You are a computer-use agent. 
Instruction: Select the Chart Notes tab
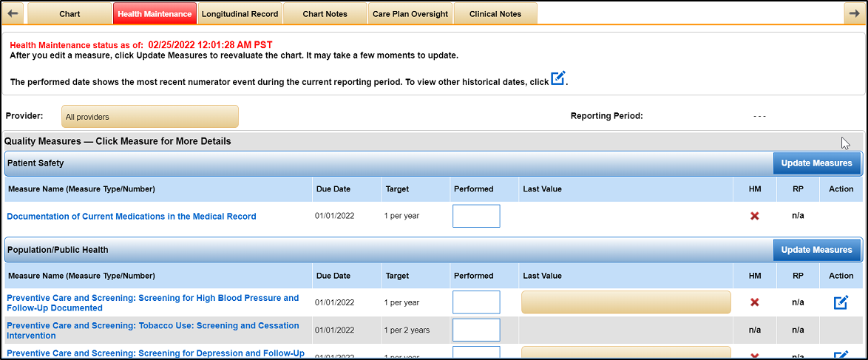[325, 13]
